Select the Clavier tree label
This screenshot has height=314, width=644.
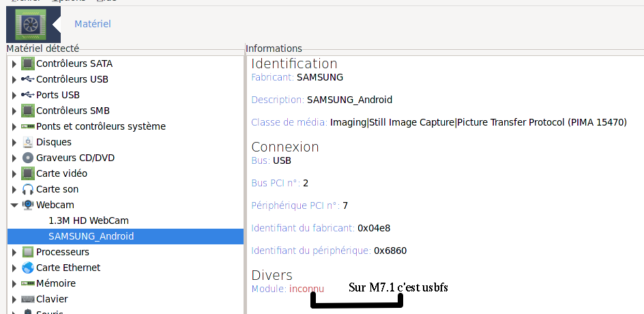(52, 299)
